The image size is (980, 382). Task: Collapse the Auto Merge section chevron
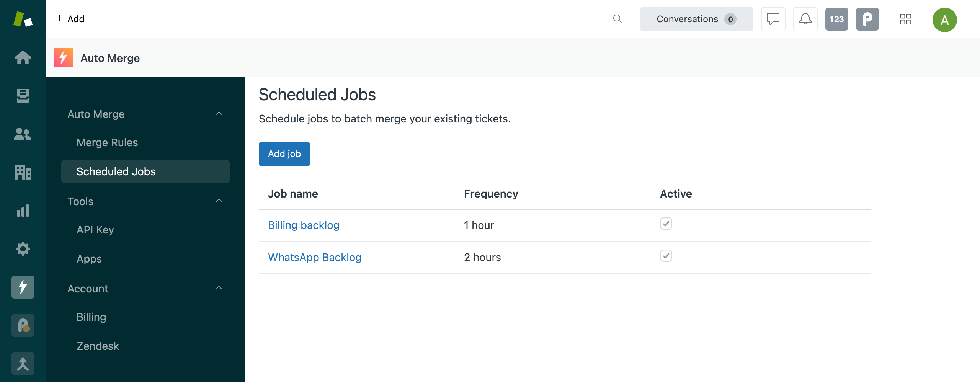(219, 114)
